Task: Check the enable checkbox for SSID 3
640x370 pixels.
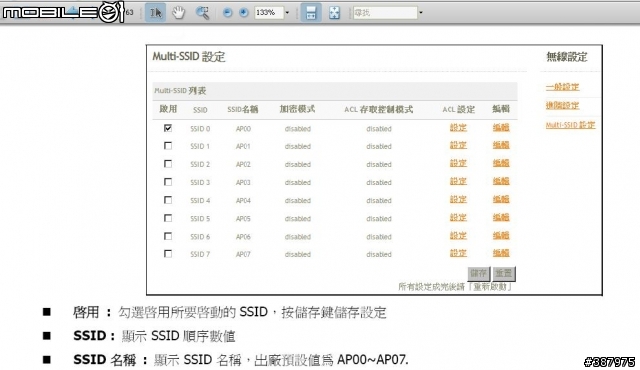Action: (x=168, y=182)
